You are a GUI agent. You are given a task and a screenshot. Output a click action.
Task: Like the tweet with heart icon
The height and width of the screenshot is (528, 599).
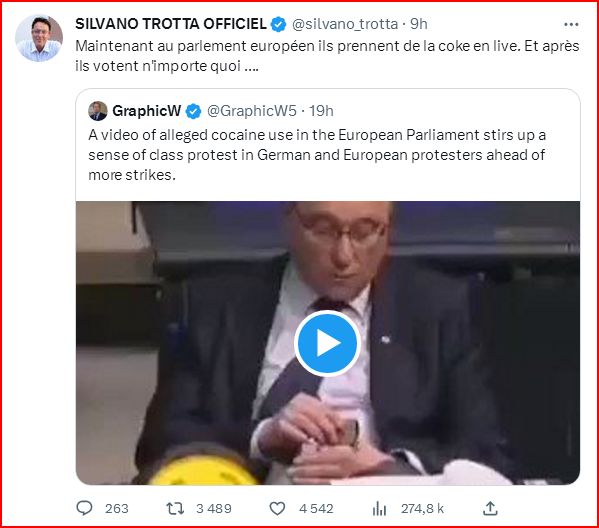(277, 509)
